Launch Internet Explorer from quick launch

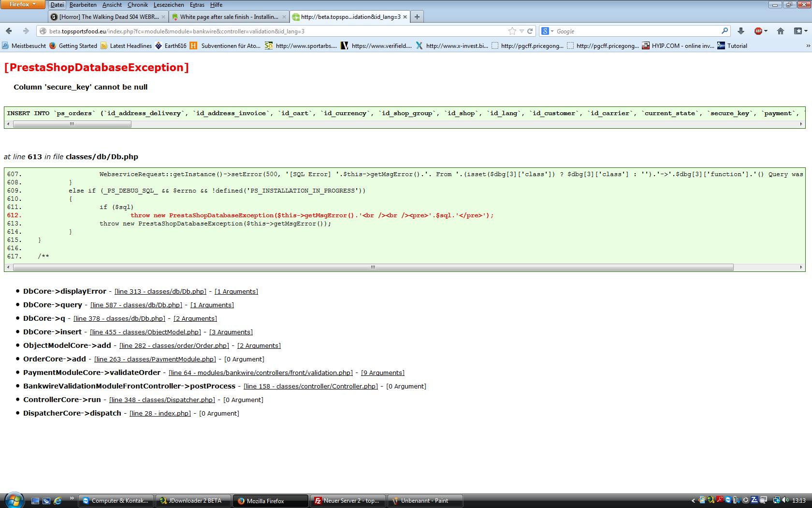pos(58,501)
